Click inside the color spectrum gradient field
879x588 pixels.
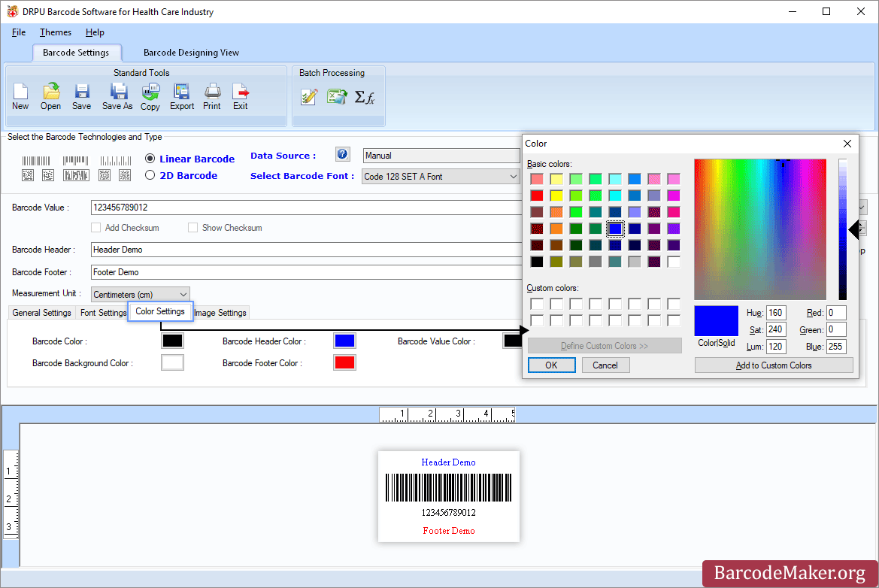pyautogui.click(x=760, y=229)
